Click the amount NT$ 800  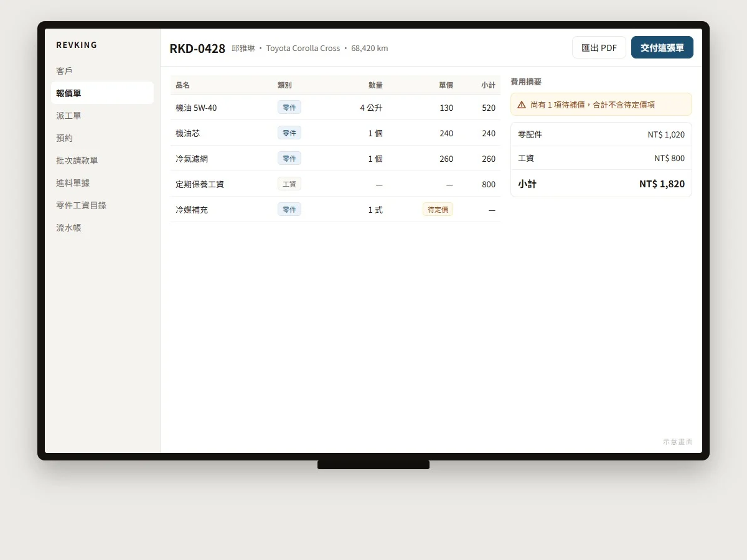(x=669, y=158)
